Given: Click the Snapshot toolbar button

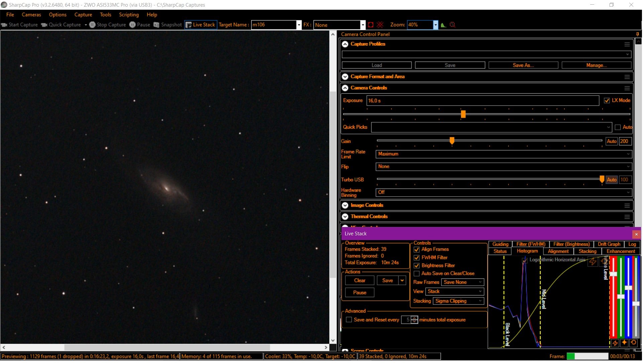Looking at the screenshot, I should [x=168, y=25].
